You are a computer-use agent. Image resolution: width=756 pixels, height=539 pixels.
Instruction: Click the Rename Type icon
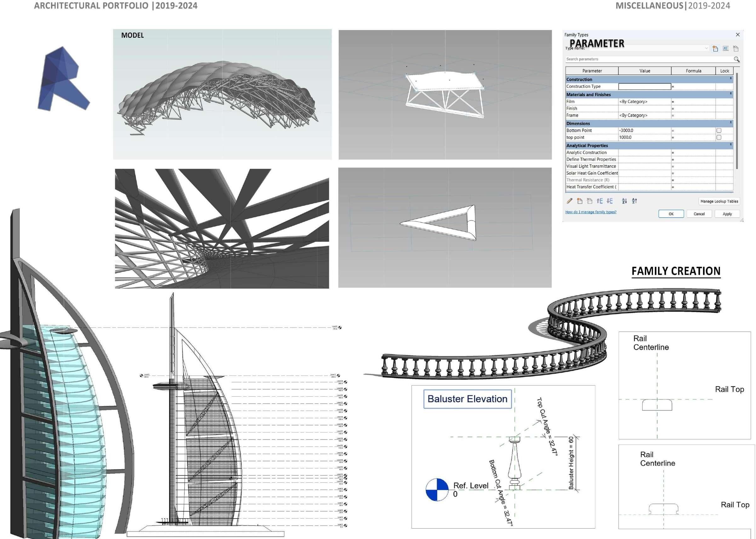(725, 49)
